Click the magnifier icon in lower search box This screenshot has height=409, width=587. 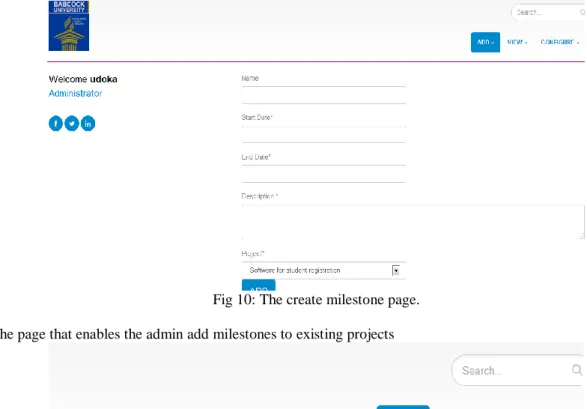tap(577, 370)
